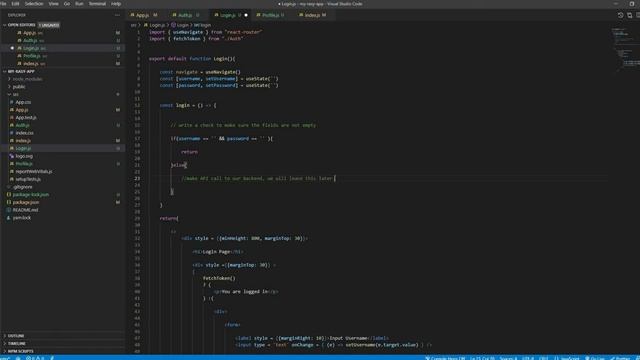Click the git branch indicator in status bar
This screenshot has width=640, height=360.
[5, 358]
